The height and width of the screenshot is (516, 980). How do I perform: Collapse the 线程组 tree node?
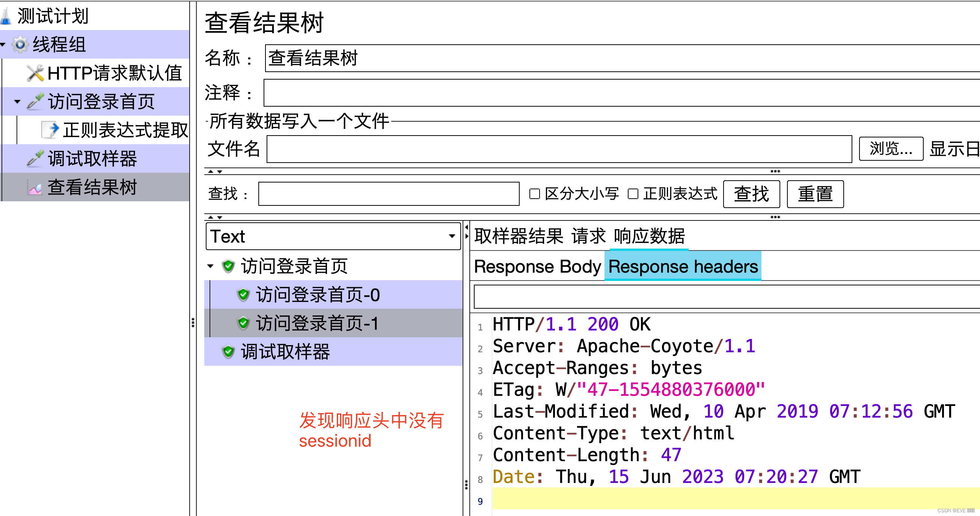click(x=3, y=45)
